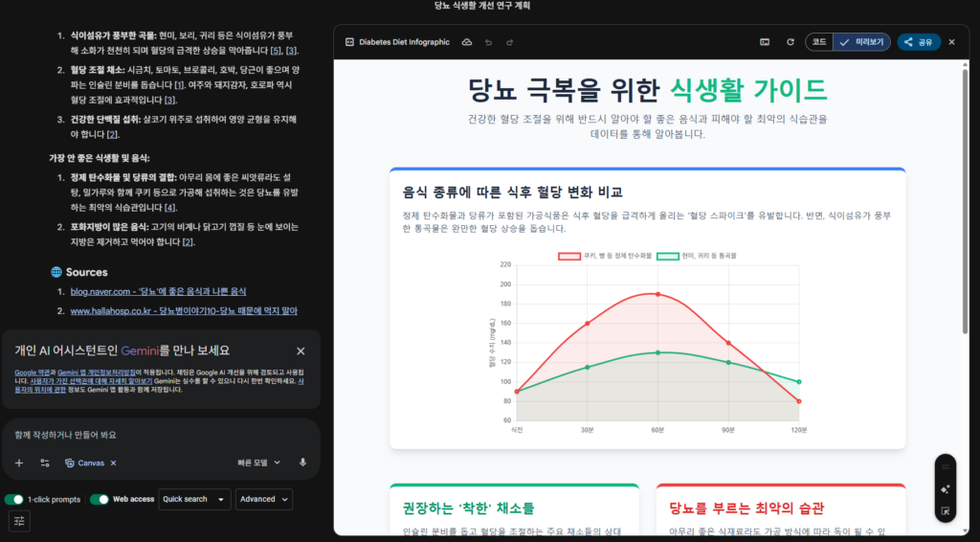
Task: Click the sparkle AI edit icon
Action: (945, 488)
